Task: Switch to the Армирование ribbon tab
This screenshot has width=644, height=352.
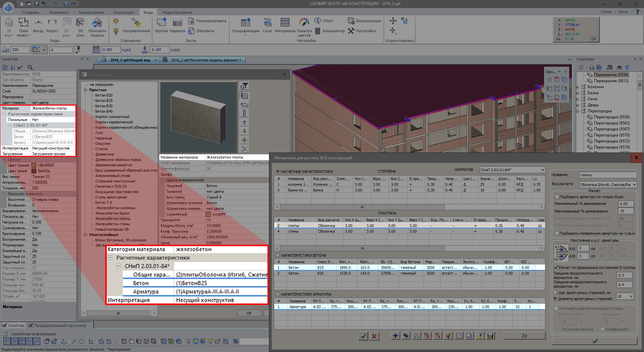Action: pos(91,12)
